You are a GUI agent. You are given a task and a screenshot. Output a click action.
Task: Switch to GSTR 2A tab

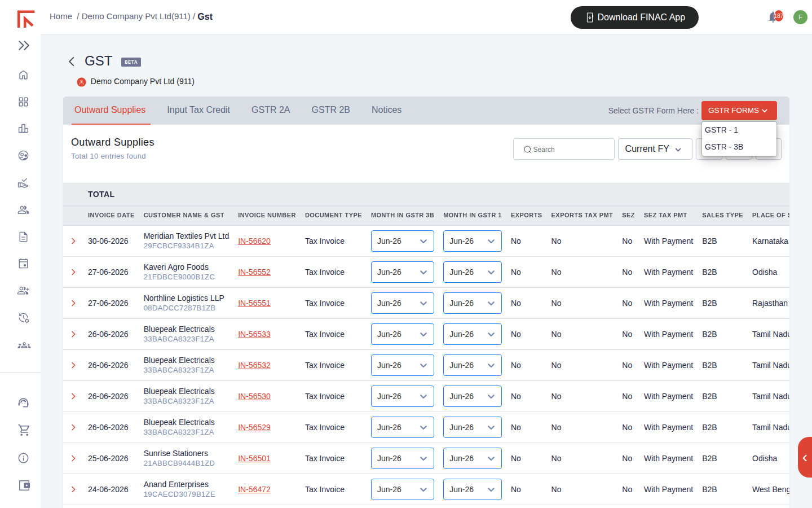[271, 110]
